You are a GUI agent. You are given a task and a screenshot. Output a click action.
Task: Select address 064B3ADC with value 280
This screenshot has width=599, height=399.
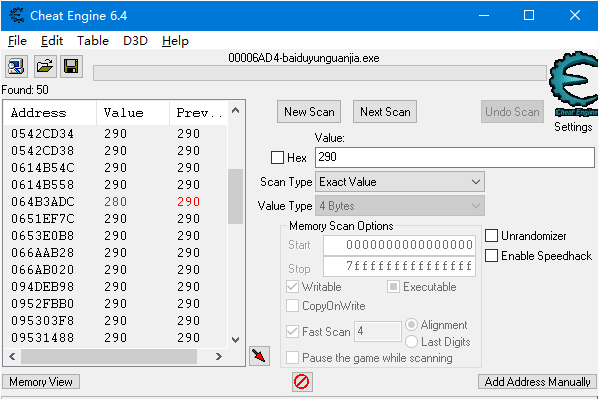(x=115, y=201)
